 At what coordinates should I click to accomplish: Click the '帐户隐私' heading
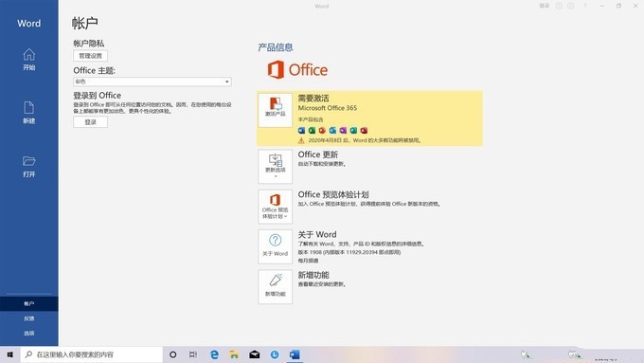point(89,44)
